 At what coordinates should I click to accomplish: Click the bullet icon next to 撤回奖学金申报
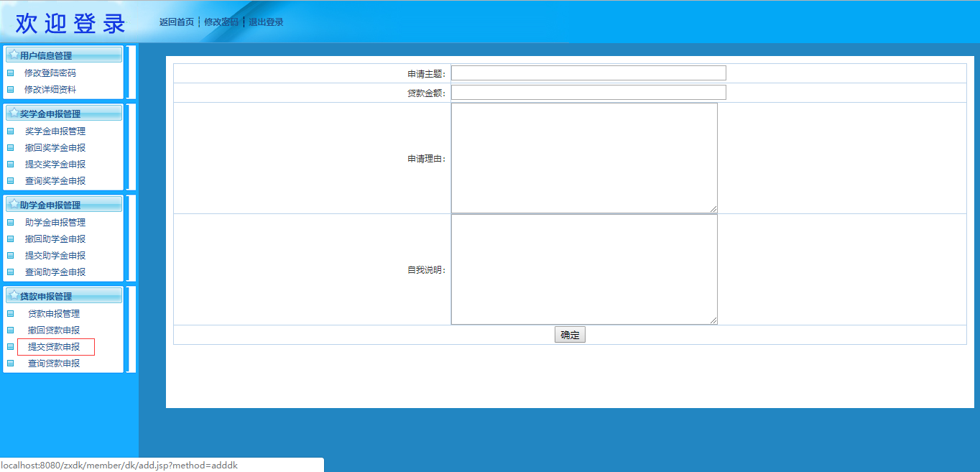click(x=10, y=147)
